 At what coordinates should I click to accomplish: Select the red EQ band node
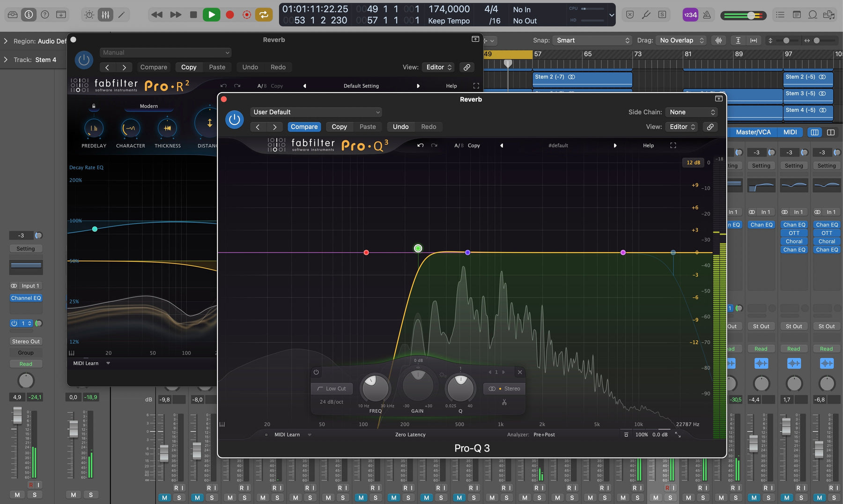pos(366,253)
